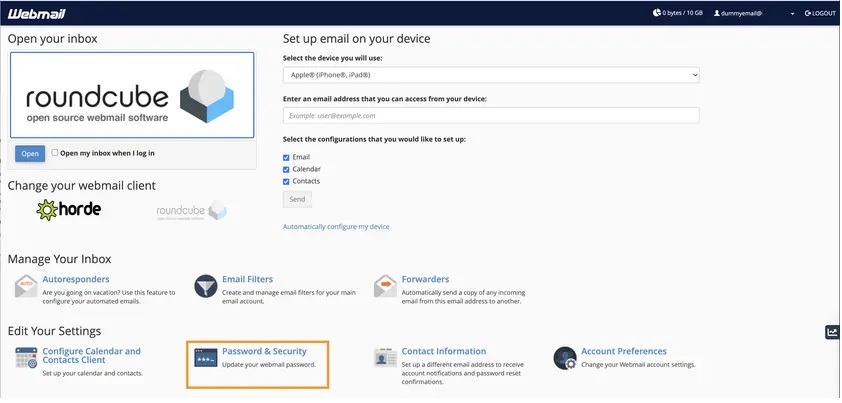842x403 pixels.
Task: Click the Email checkbox label text
Action: (301, 157)
